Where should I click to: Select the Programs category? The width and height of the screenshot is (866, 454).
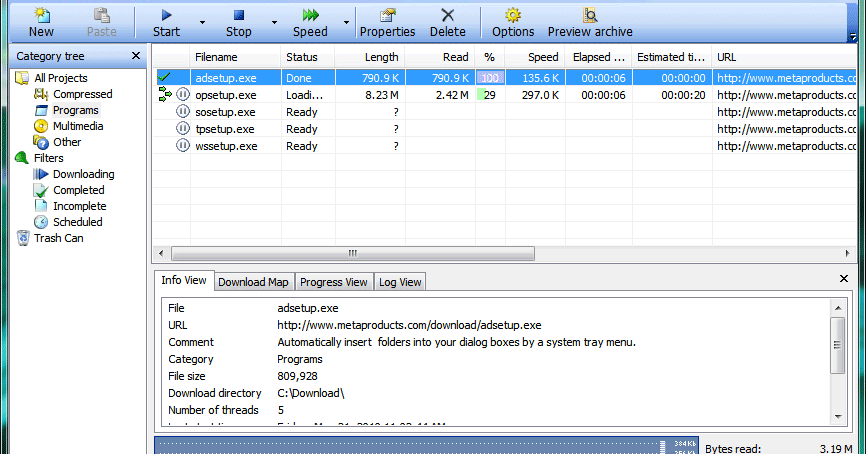[x=76, y=110]
